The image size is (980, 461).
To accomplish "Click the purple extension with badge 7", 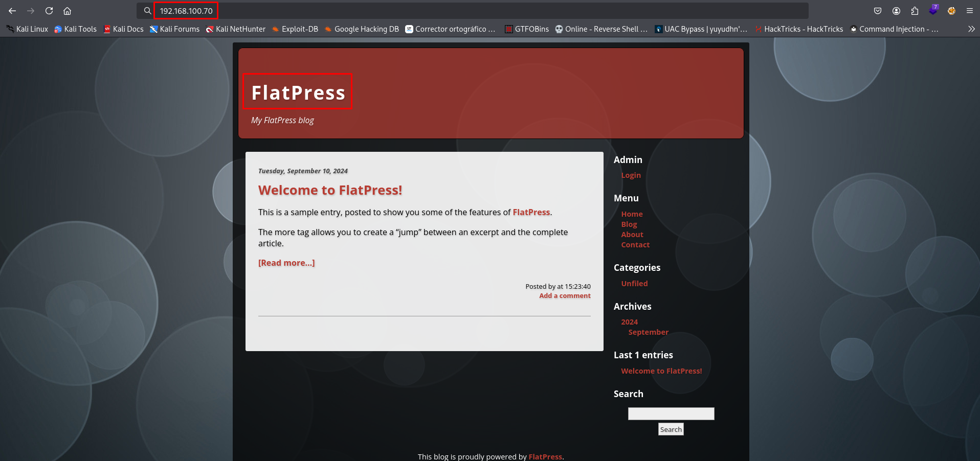I will pyautogui.click(x=933, y=10).
